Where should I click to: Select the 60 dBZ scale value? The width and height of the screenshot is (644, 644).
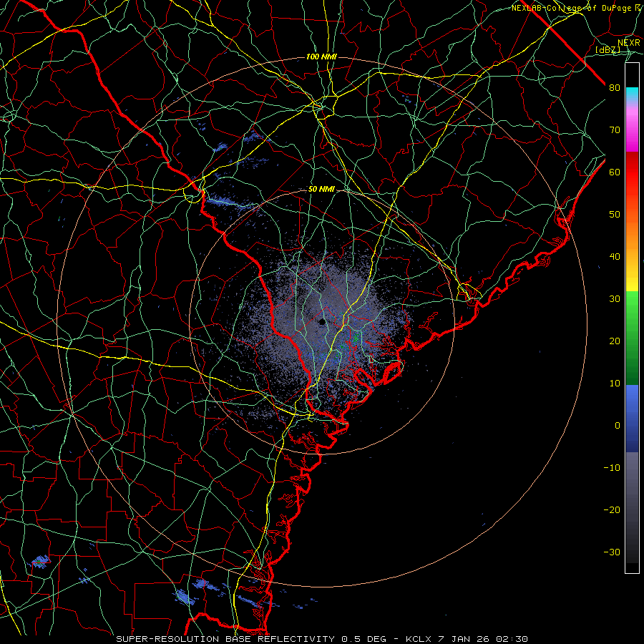pyautogui.click(x=615, y=172)
